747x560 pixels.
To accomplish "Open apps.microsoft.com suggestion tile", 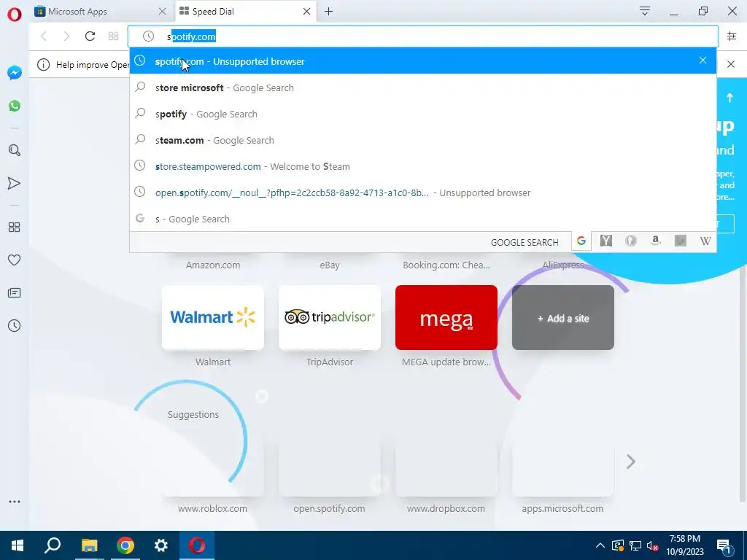I will click(563, 472).
